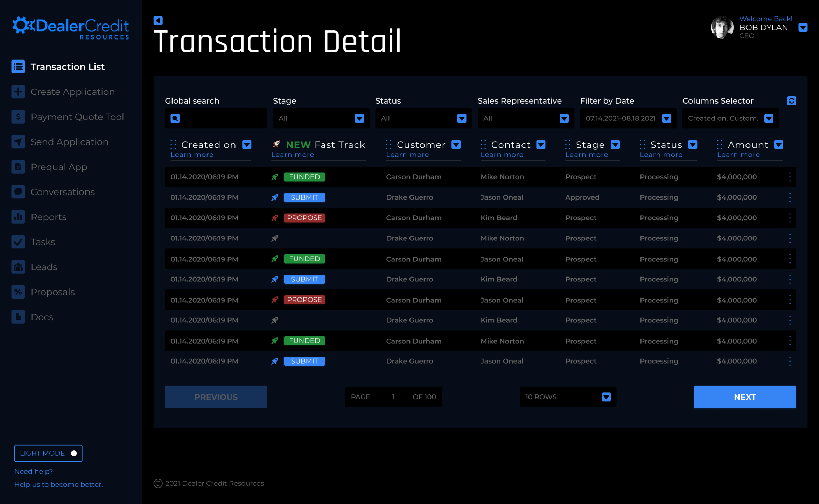
Task: Open the Reports bar chart icon
Action: pos(18,217)
